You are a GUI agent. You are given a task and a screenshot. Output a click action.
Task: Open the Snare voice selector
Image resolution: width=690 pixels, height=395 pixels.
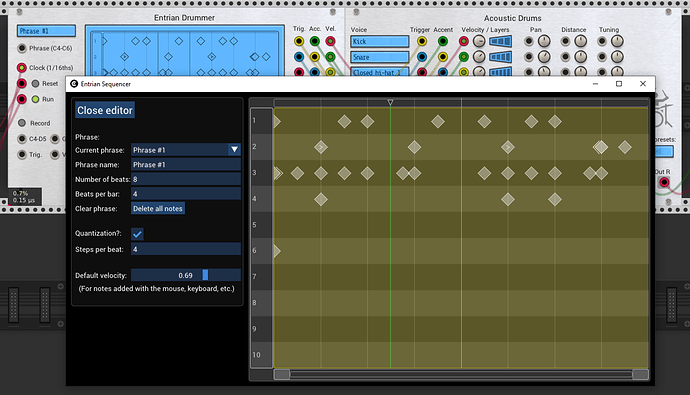coord(379,57)
